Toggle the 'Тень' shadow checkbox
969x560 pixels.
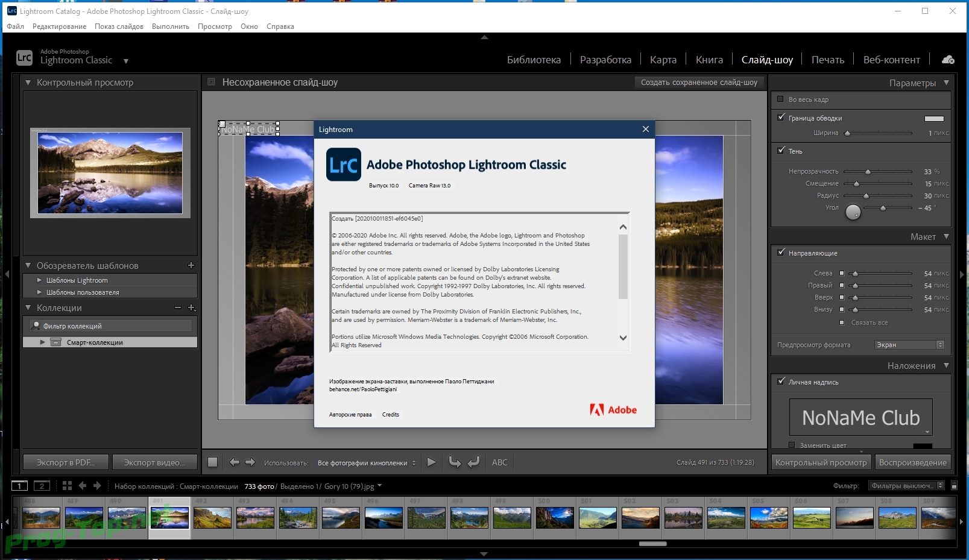[781, 150]
